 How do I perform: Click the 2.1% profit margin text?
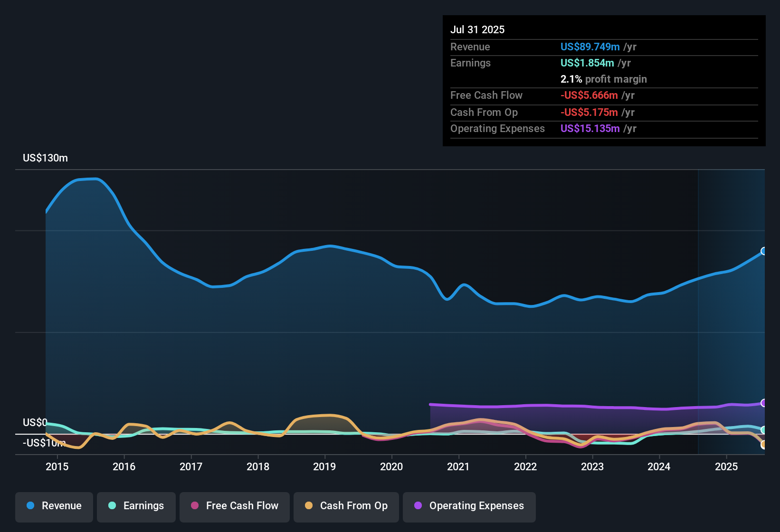603,79
